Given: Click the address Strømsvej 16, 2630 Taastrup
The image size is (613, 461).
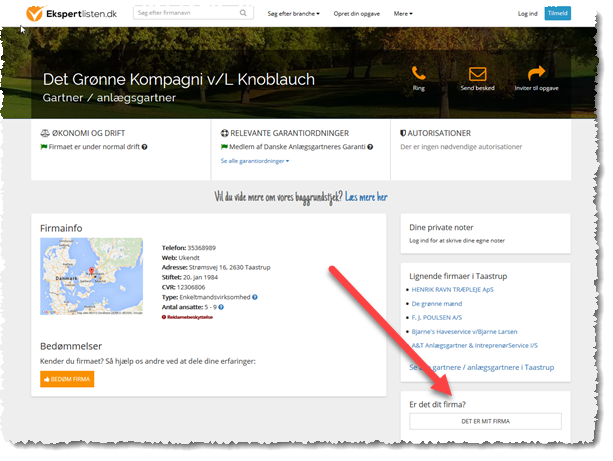Looking at the screenshot, I should point(229,267).
